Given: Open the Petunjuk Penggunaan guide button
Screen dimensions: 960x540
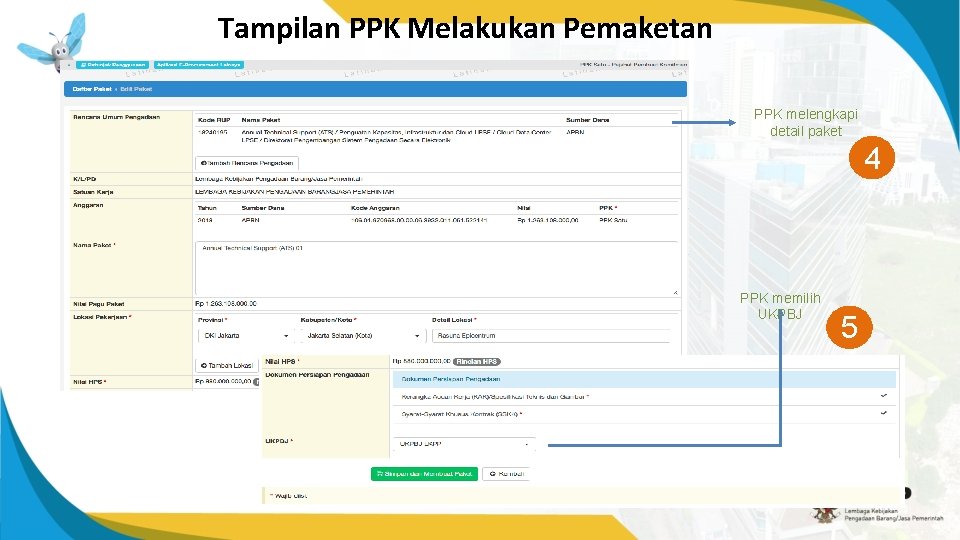Looking at the screenshot, I should click(112, 65).
